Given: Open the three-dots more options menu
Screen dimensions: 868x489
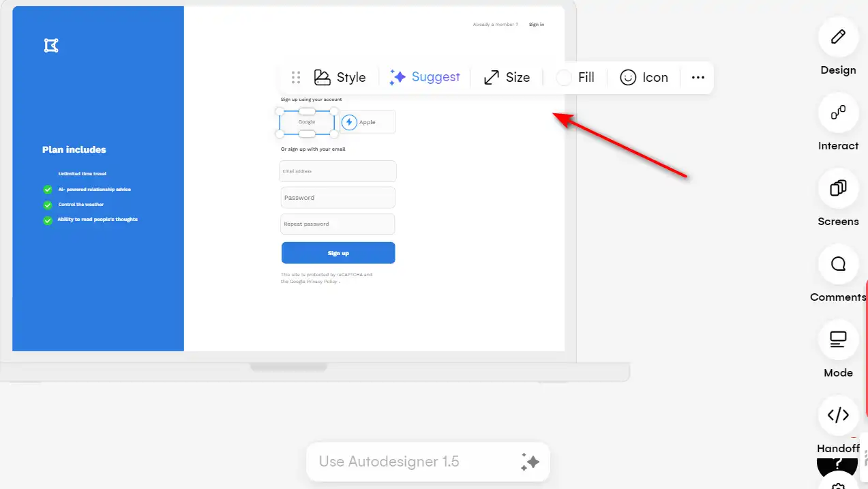Looking at the screenshot, I should point(698,77).
